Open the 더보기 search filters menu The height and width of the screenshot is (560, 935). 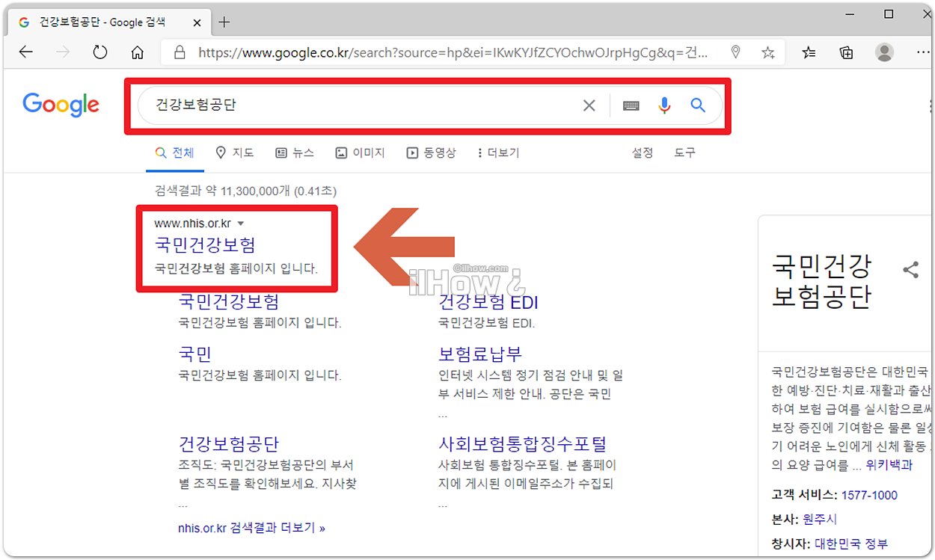tap(498, 153)
